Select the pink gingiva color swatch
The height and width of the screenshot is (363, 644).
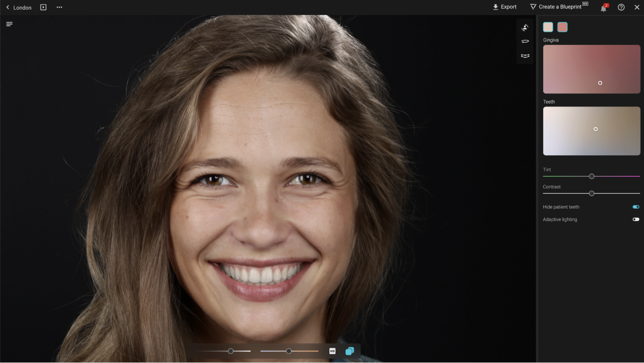point(562,27)
